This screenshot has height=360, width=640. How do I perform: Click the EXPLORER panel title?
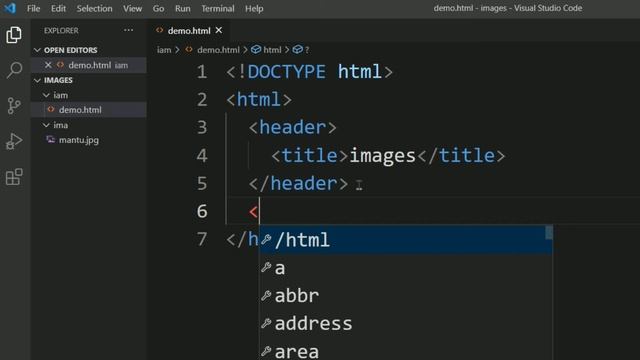pyautogui.click(x=61, y=31)
